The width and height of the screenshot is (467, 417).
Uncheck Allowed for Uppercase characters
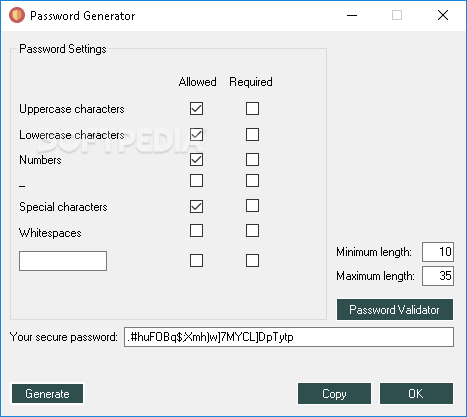[x=196, y=108]
